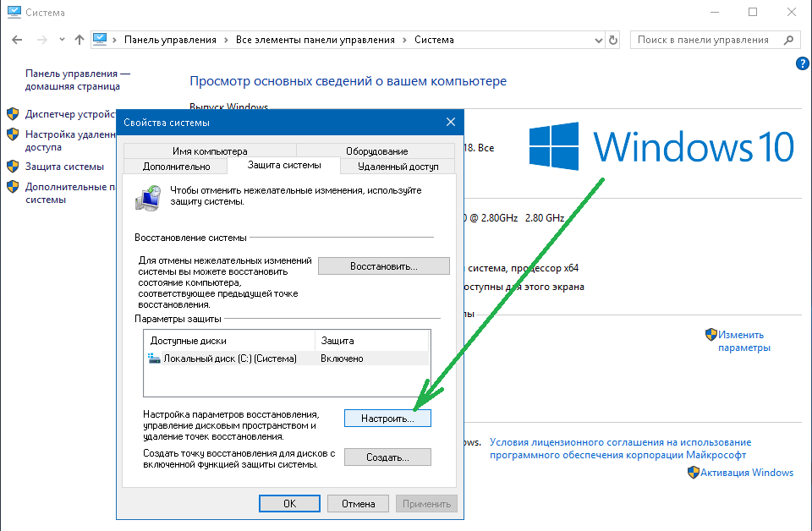Screen dimensions: 812x531
Task: Open recent locations dropdown chevron
Action: (62, 40)
